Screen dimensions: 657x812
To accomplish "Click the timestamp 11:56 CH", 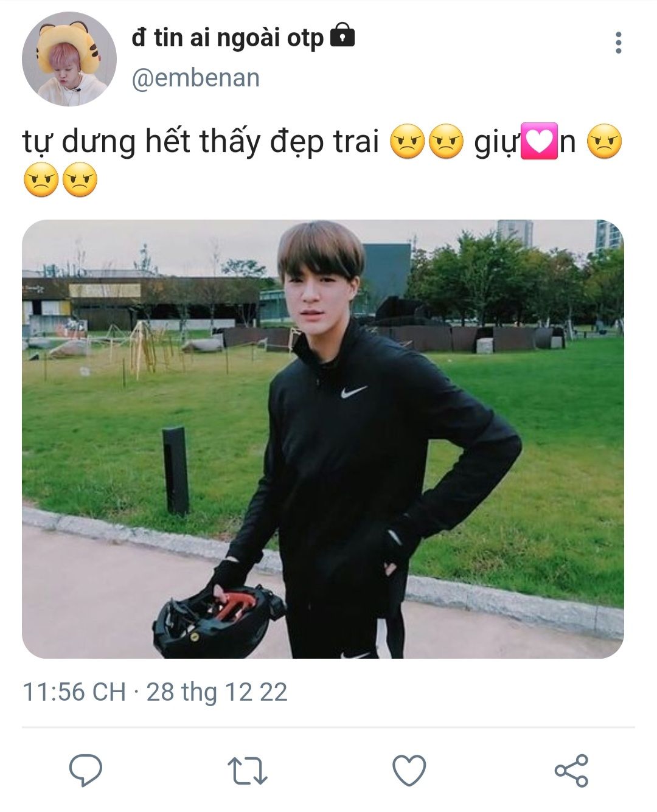I will 74,692.
